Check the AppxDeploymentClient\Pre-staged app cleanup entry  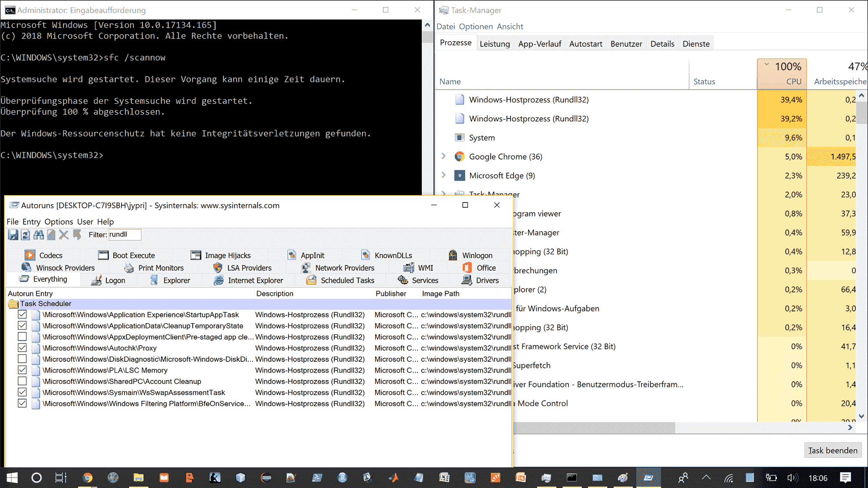(22, 337)
